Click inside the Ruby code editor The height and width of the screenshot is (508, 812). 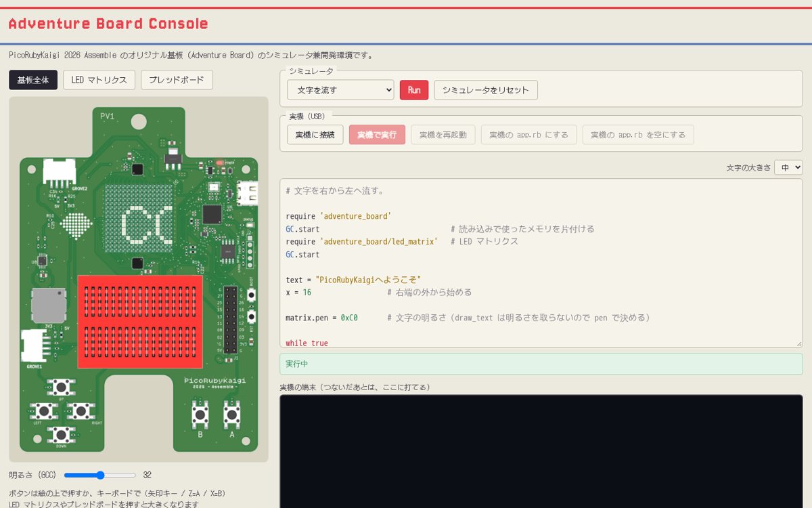click(x=541, y=263)
